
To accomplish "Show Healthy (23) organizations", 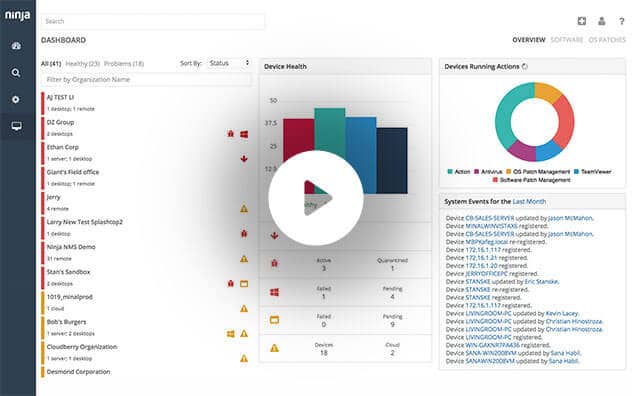I will [83, 64].
